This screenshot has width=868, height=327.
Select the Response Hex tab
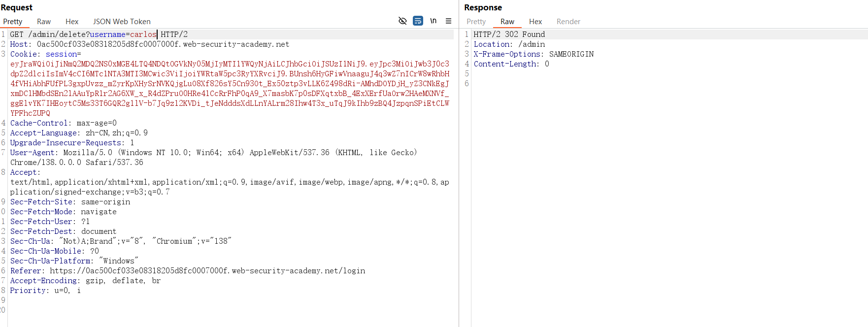[x=535, y=22]
